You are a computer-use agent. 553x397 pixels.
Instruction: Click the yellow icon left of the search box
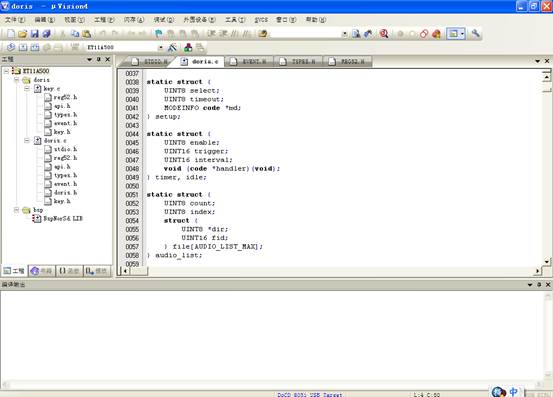pyautogui.click(x=262, y=34)
